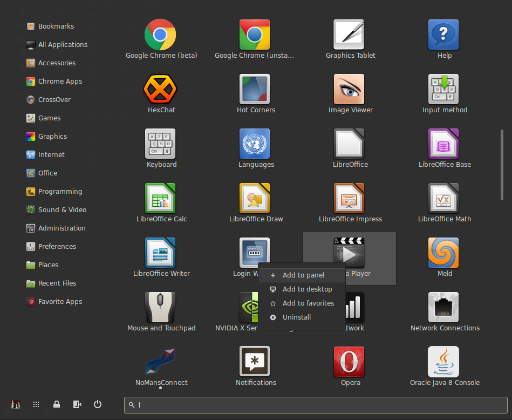Select the Preferences category
Screen dimensions: 512x420
(x=51, y=247)
